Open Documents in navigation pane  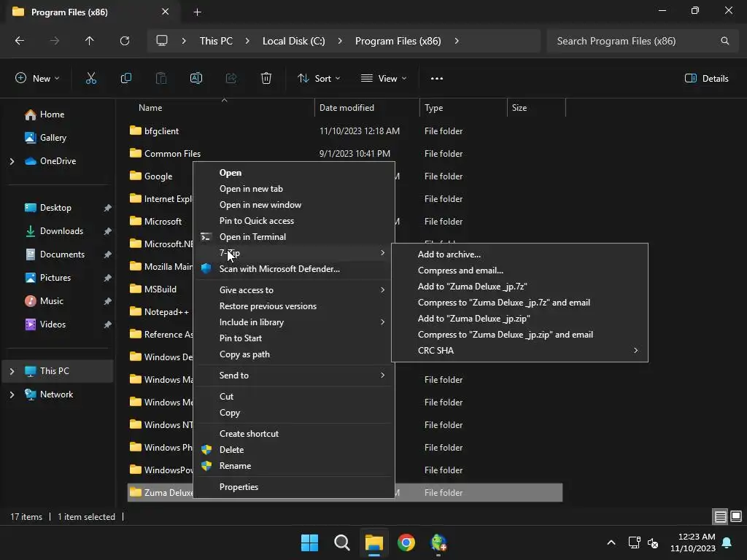click(x=62, y=254)
